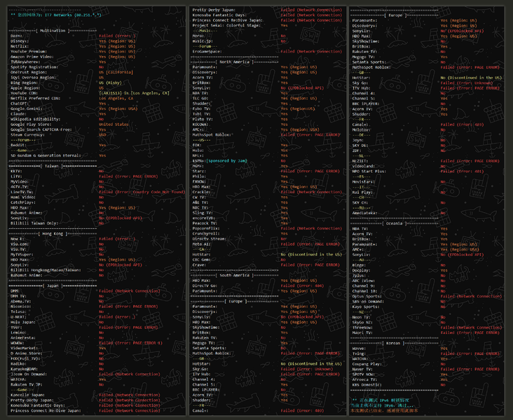Click 'SD Gundam G Generation Eternal:' label

(x=46, y=155)
